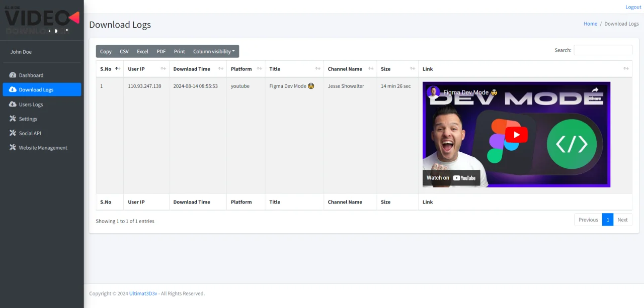Click the Print button
The height and width of the screenshot is (308, 644).
(180, 51)
